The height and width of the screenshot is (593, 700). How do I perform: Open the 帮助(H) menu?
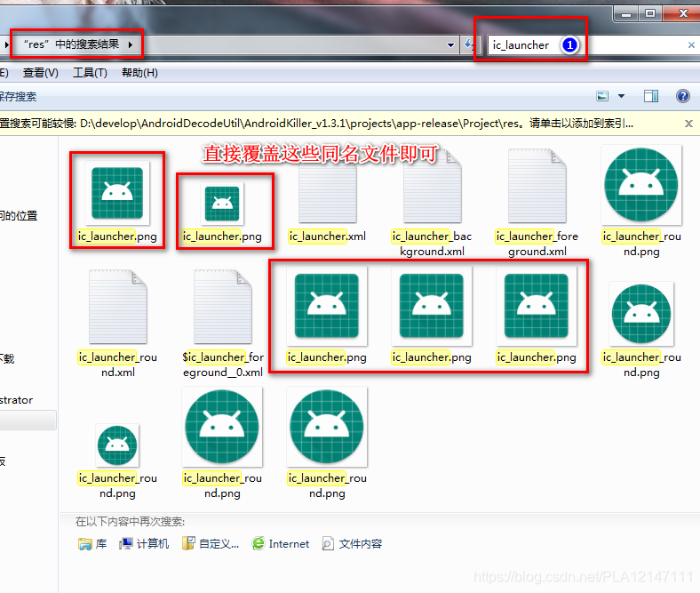[139, 72]
